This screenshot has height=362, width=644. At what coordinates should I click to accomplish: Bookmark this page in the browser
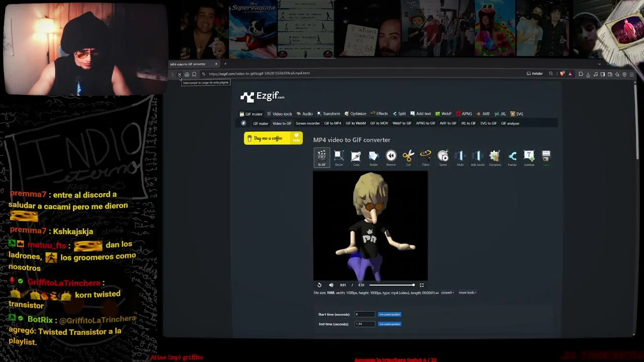[194, 74]
